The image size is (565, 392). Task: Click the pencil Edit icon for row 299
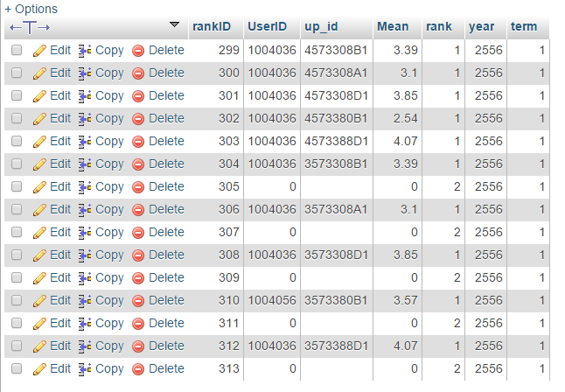coord(39,51)
